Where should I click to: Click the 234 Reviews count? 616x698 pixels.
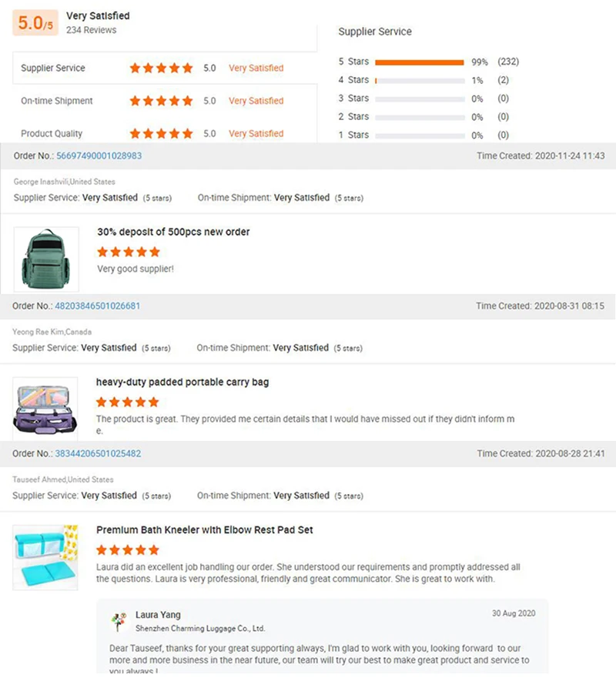point(91,30)
